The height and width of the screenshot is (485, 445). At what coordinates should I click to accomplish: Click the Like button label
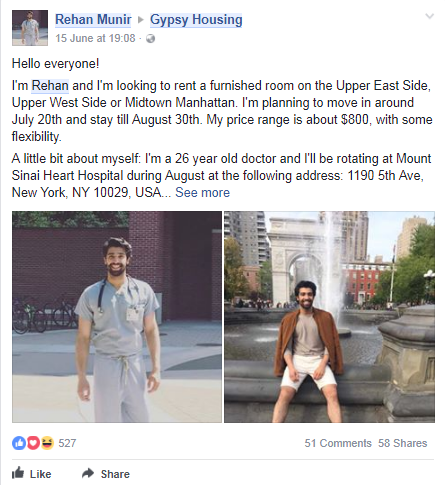(x=40, y=474)
